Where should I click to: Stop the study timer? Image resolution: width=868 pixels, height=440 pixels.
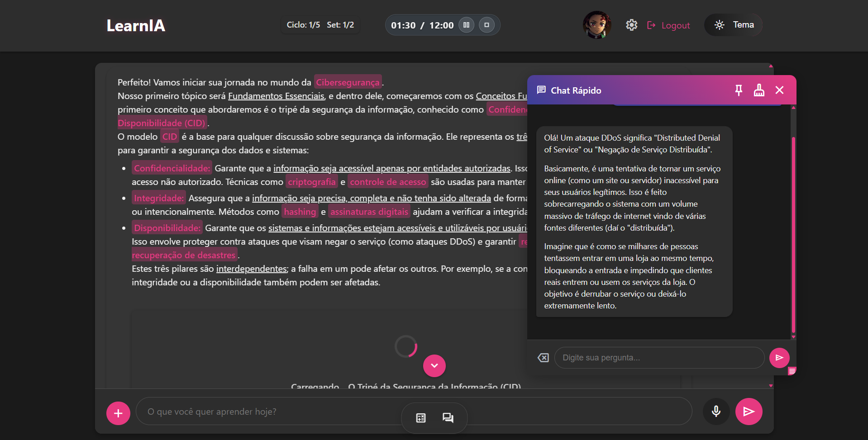[486, 25]
